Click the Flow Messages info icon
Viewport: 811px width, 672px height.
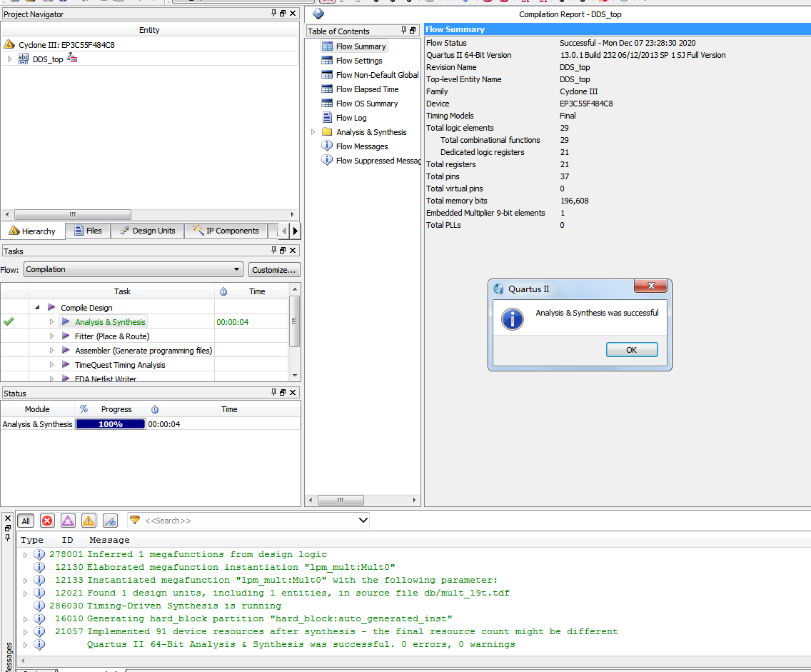327,146
